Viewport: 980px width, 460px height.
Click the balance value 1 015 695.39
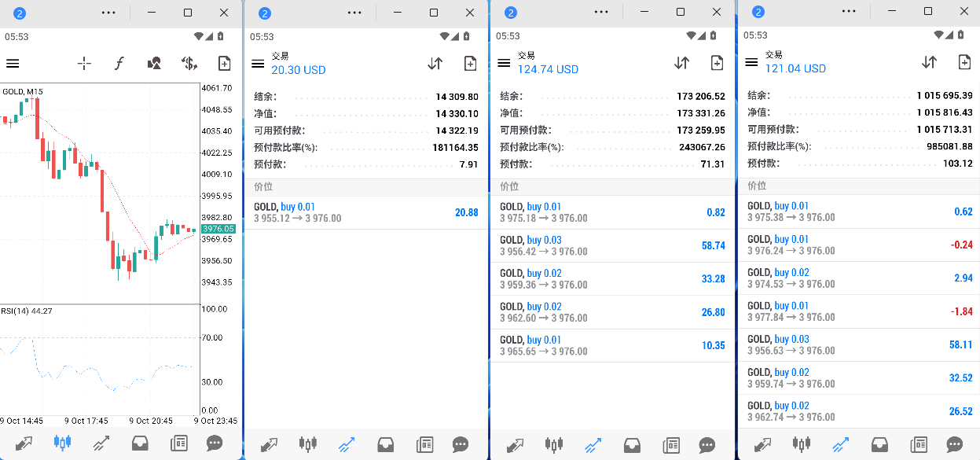pyautogui.click(x=945, y=96)
